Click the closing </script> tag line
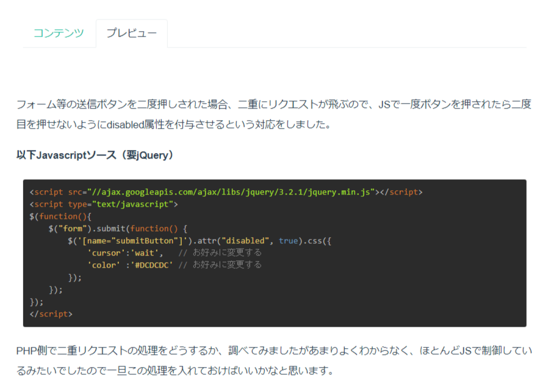540x392 pixels. pyautogui.click(x=51, y=314)
